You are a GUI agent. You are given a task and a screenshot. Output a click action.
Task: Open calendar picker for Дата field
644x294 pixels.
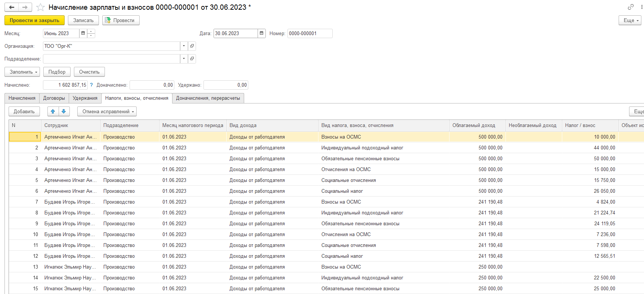click(261, 33)
